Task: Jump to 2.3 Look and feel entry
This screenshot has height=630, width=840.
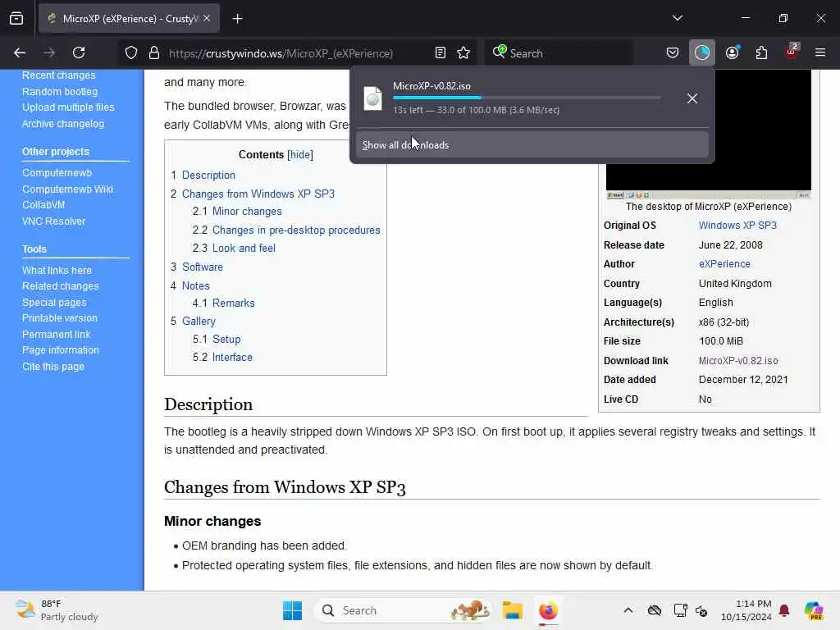Action: click(244, 248)
